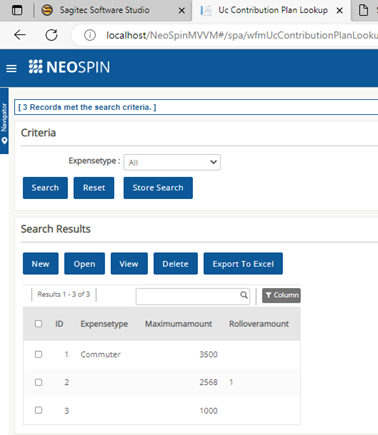
Task: Toggle the browser tab sidebar icon
Action: (x=17, y=10)
